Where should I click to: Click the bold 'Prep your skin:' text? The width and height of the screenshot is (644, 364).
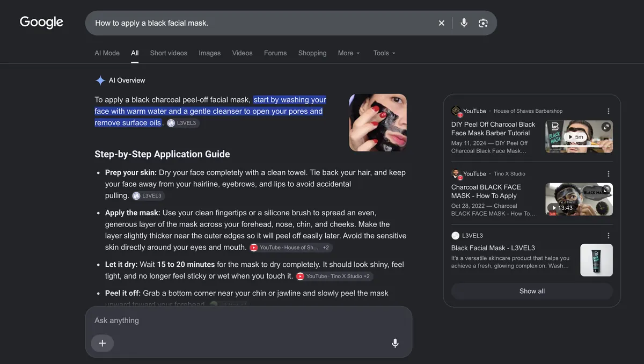[131, 173]
